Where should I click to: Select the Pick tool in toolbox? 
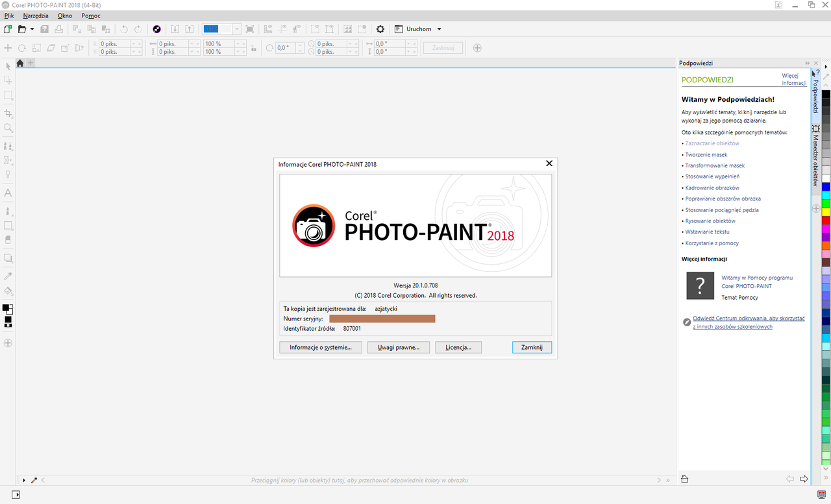8,66
